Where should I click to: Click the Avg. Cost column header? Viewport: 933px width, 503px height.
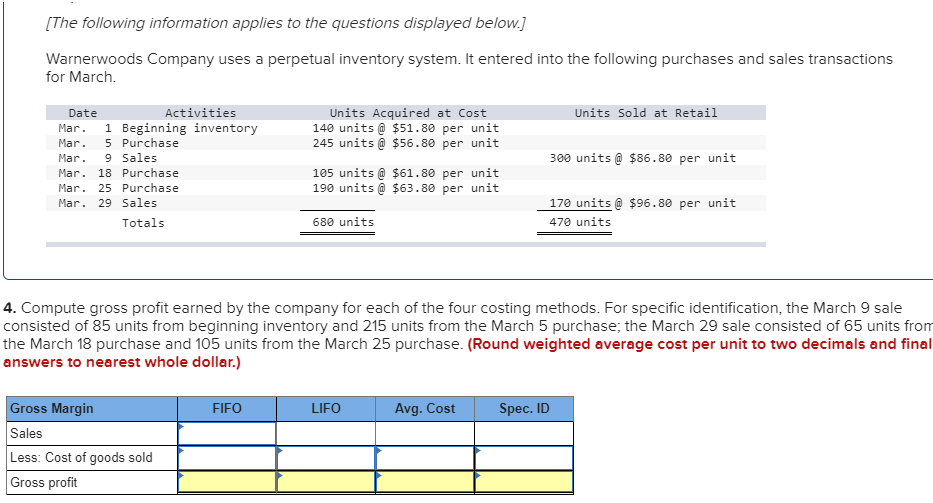tap(425, 408)
